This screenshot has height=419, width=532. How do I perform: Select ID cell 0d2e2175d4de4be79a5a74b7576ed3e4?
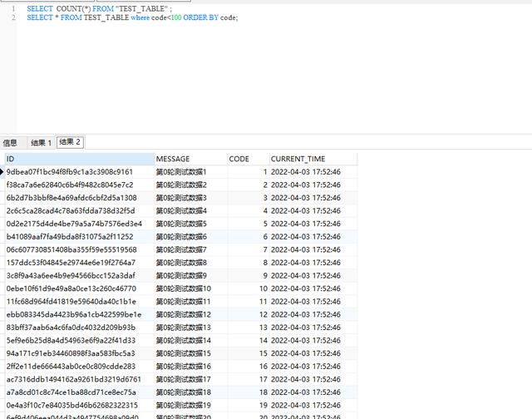pyautogui.click(x=80, y=224)
